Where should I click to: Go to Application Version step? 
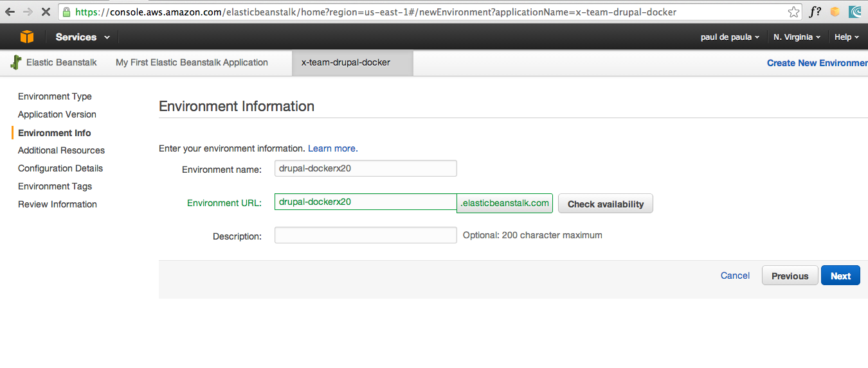pos(57,114)
